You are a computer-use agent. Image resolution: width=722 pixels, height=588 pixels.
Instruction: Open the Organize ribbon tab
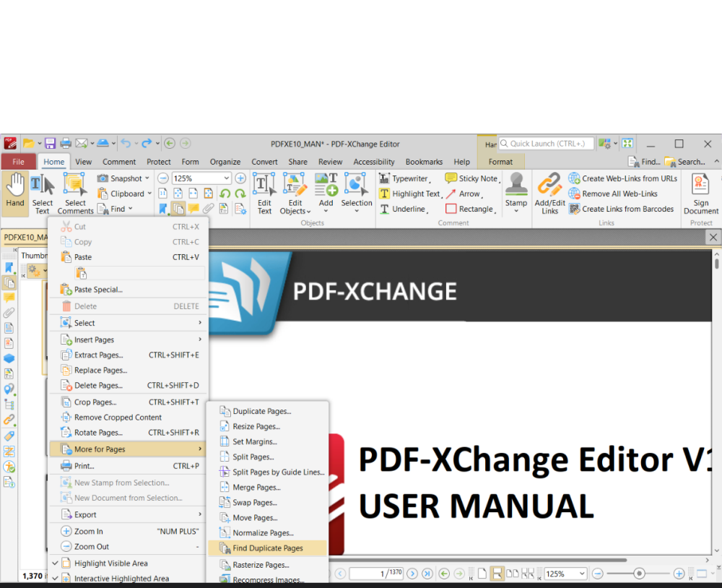pos(225,162)
